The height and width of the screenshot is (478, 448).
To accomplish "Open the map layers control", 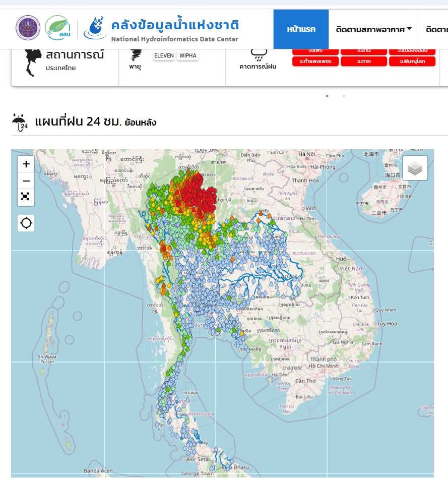I will (415, 168).
